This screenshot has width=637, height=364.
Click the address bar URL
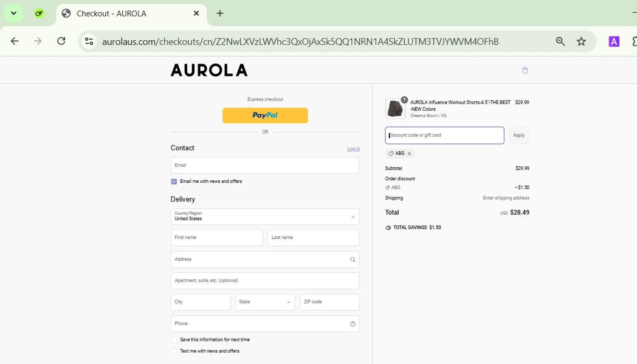(300, 42)
